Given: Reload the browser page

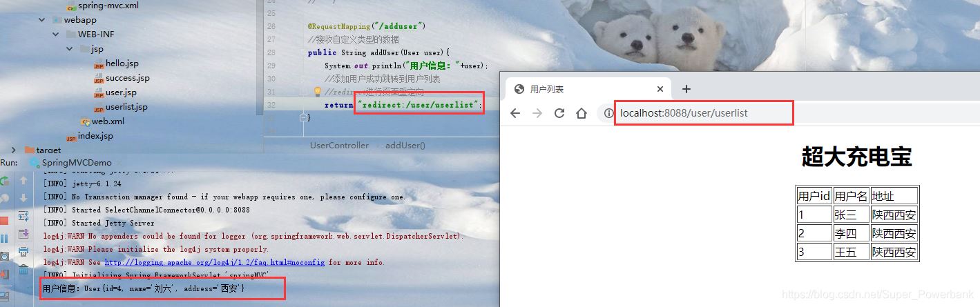Looking at the screenshot, I should coord(559,113).
